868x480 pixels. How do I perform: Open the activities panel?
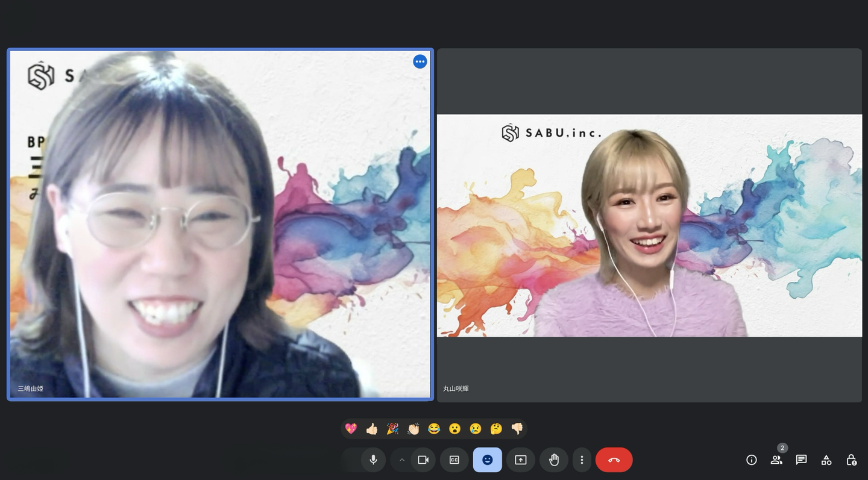tap(826, 460)
